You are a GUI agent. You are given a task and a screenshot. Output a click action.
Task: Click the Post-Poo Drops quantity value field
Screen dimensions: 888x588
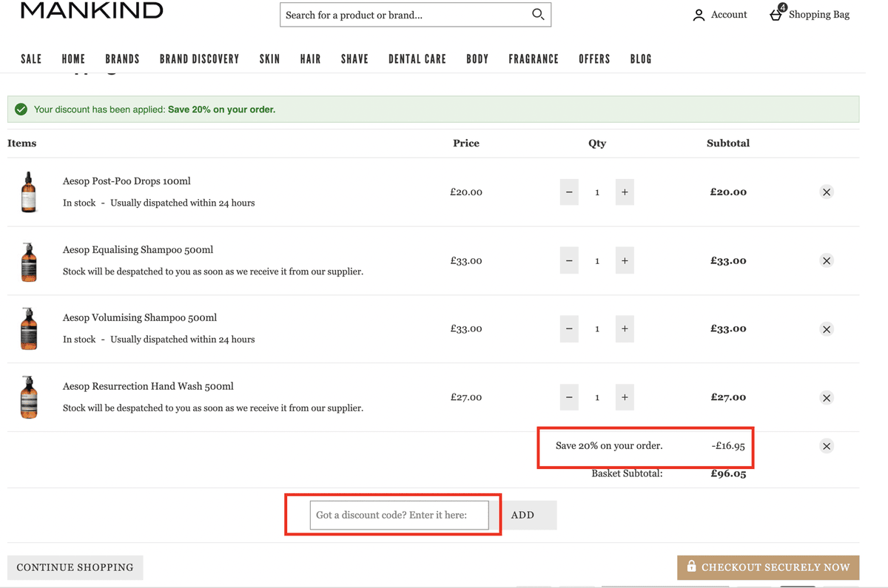click(x=597, y=192)
